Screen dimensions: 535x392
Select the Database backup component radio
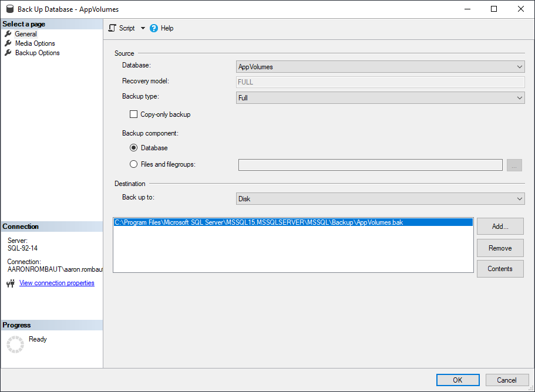point(133,148)
